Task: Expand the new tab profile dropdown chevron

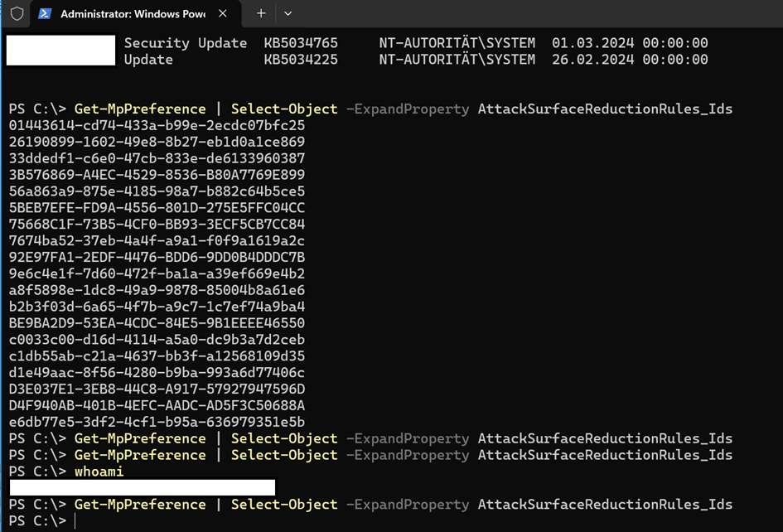Action: coord(288,13)
